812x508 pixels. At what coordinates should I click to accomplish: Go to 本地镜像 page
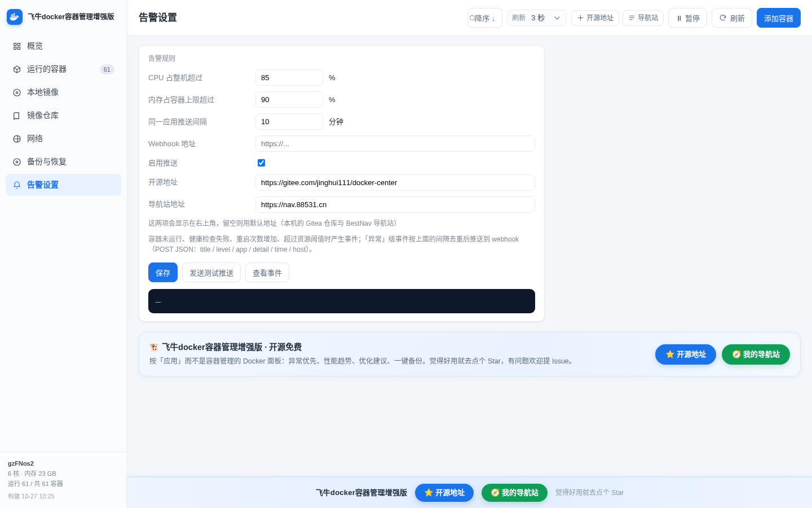pos(63,93)
